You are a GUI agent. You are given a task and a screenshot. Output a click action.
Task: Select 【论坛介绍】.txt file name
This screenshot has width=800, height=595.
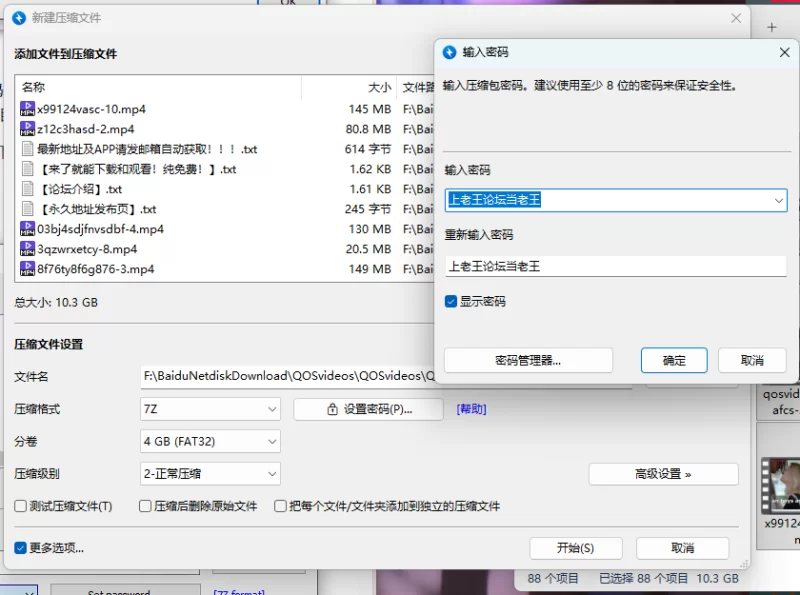(80, 189)
